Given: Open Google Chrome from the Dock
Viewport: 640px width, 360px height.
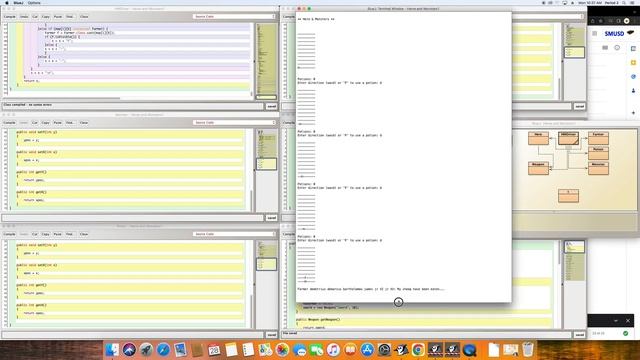Looking at the screenshot, I should coord(418,350).
